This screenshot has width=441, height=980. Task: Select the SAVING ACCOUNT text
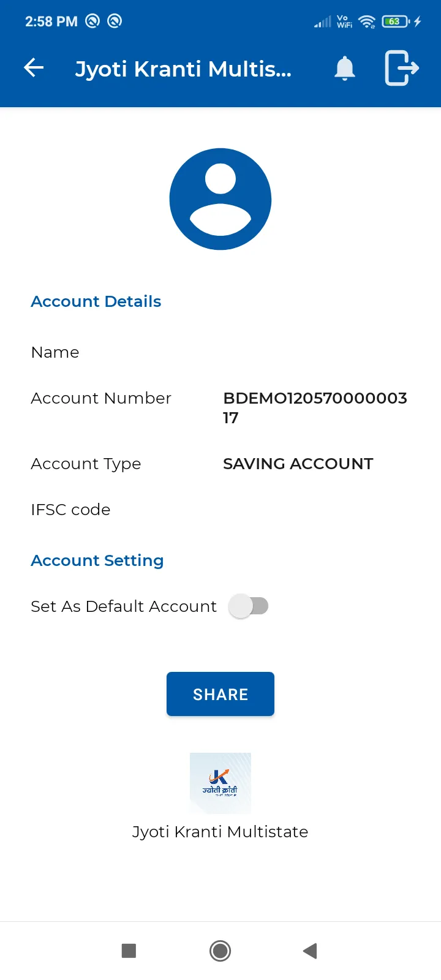pyautogui.click(x=298, y=464)
